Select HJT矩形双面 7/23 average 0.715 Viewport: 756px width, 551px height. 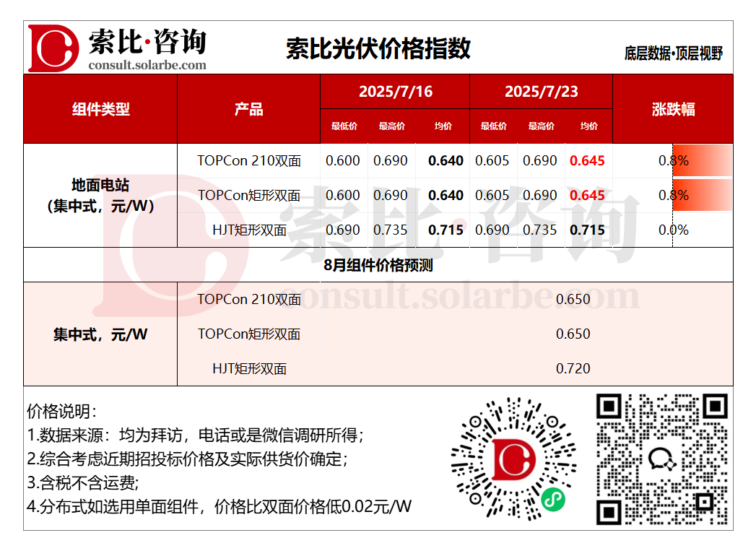[x=587, y=230]
